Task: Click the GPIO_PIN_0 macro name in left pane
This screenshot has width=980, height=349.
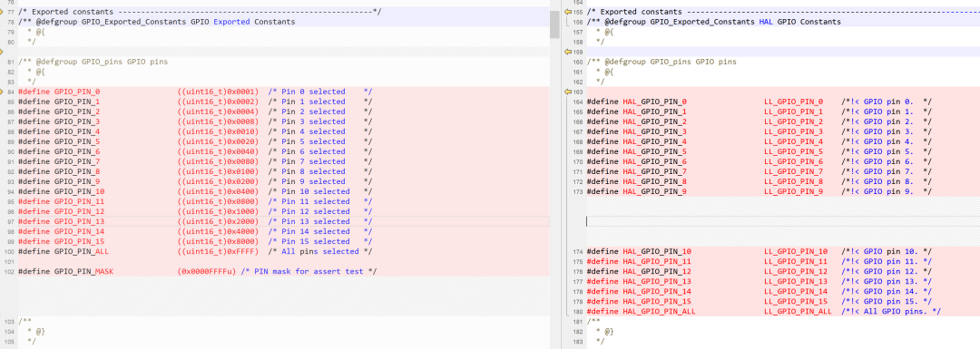Action: [x=77, y=92]
